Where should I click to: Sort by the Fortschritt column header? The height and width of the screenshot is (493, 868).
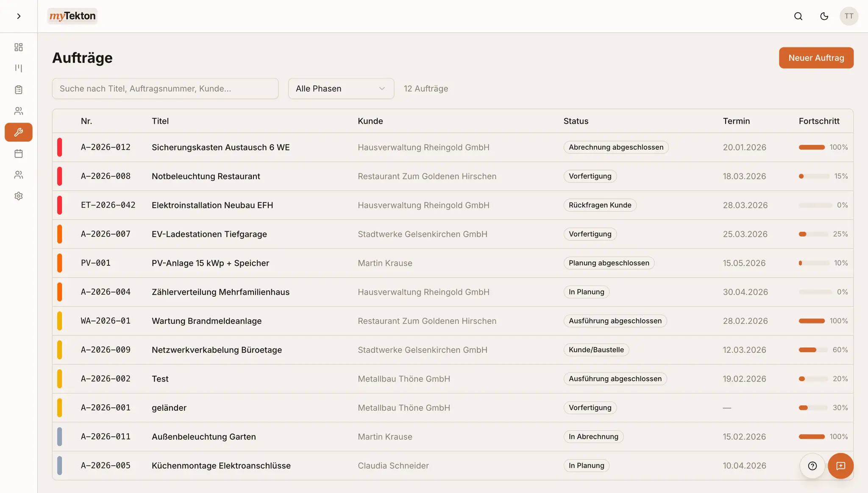pyautogui.click(x=819, y=121)
